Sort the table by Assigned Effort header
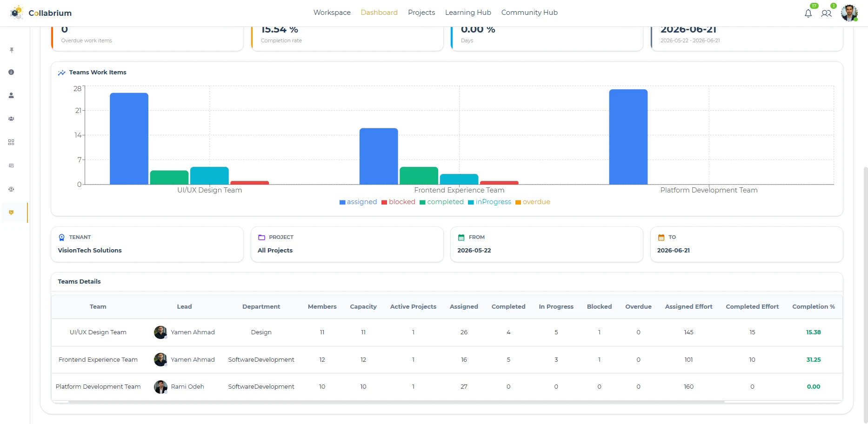Screen dimensions: 868x424 (x=688, y=307)
